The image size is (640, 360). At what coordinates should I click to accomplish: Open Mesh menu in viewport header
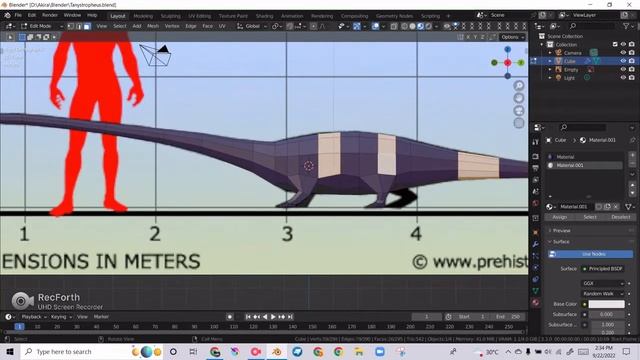[x=153, y=26]
